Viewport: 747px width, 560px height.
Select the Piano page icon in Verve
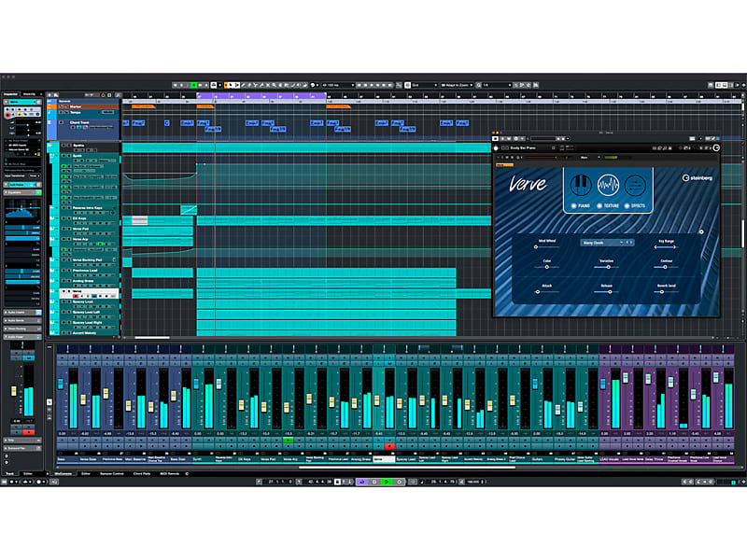(581, 185)
